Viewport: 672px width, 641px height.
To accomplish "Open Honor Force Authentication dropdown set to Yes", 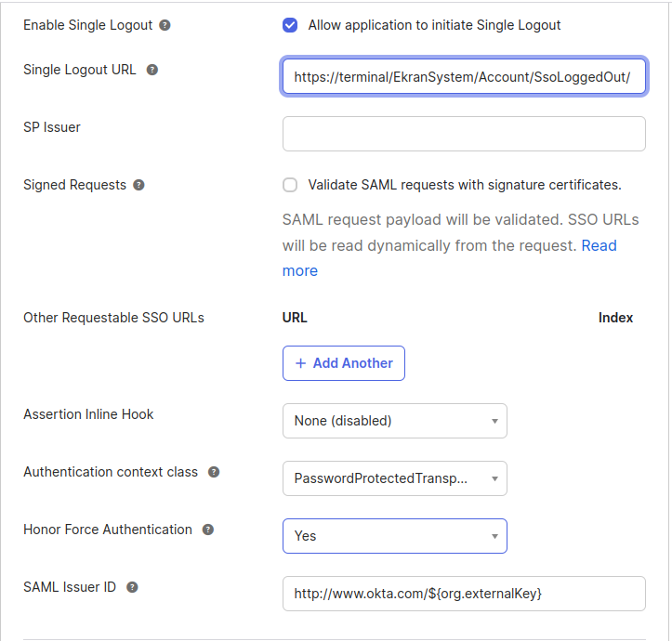I will click(x=394, y=536).
